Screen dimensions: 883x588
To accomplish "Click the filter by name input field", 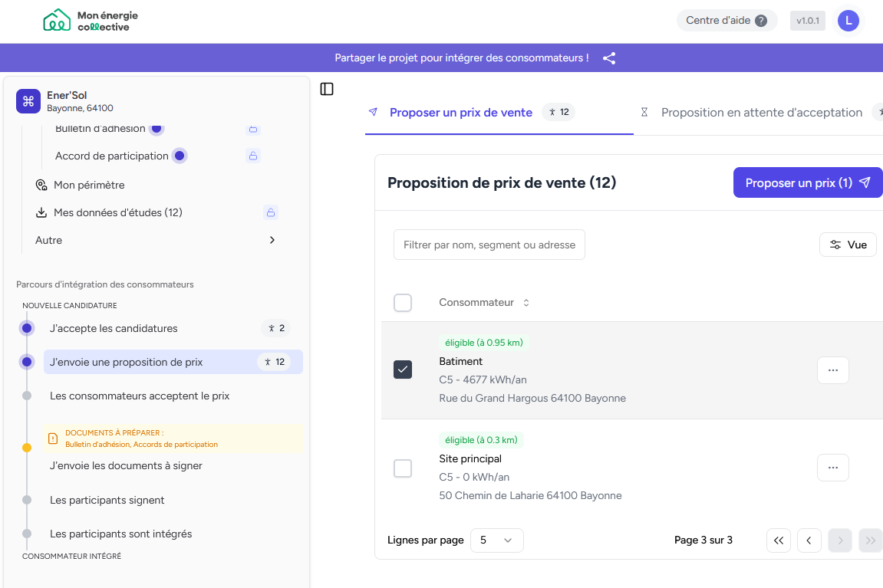I will (x=489, y=245).
